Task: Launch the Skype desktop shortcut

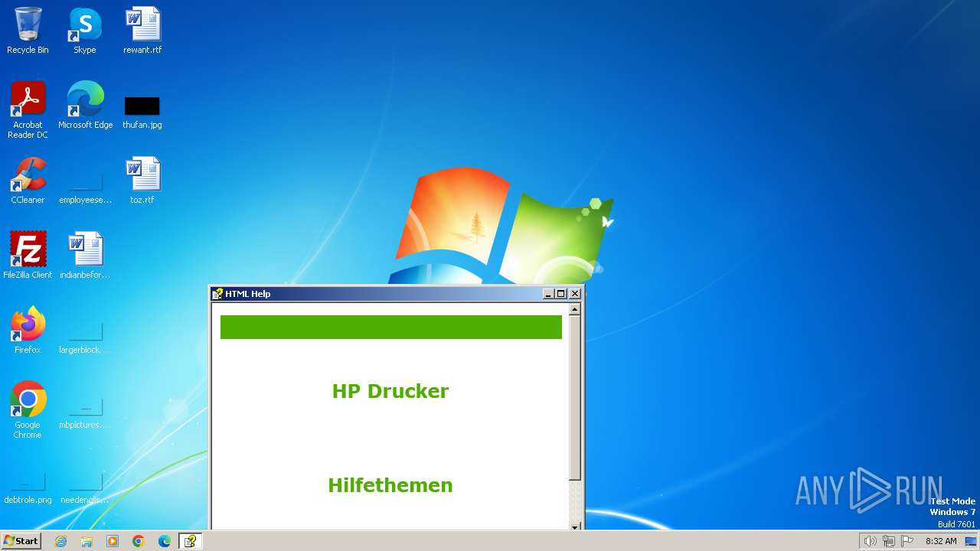Action: pyautogui.click(x=85, y=31)
